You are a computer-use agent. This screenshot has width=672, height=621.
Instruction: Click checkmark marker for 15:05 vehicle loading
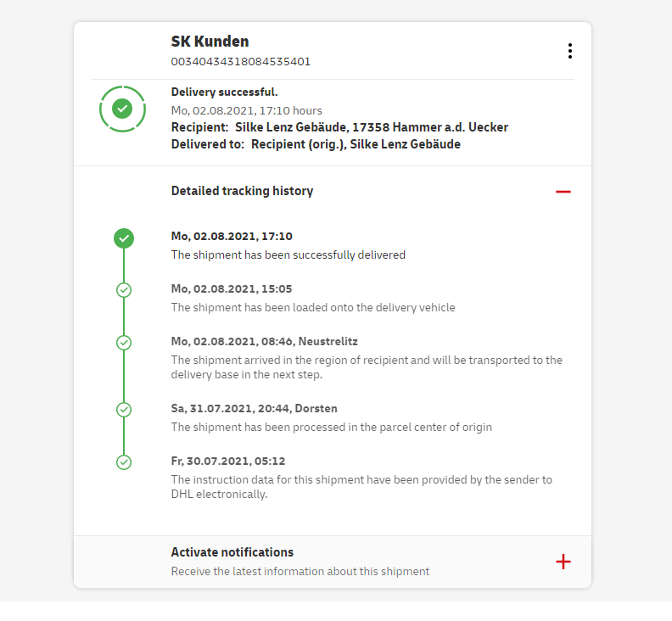[124, 290]
